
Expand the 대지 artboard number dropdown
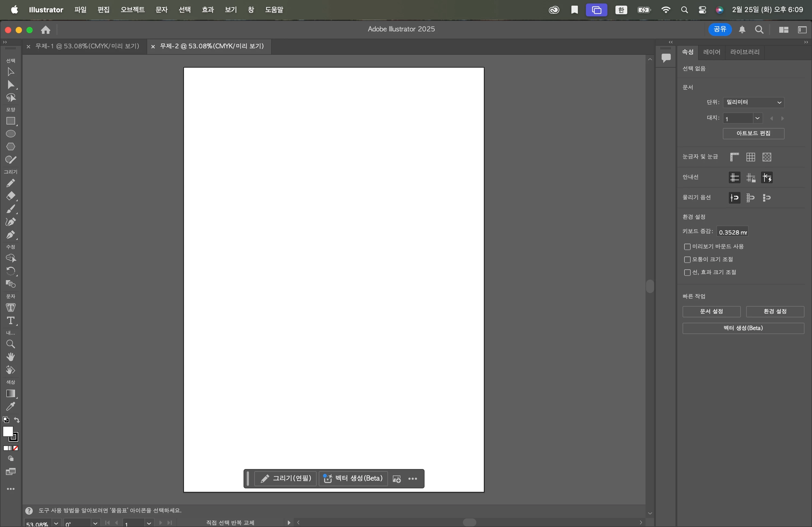pos(757,118)
